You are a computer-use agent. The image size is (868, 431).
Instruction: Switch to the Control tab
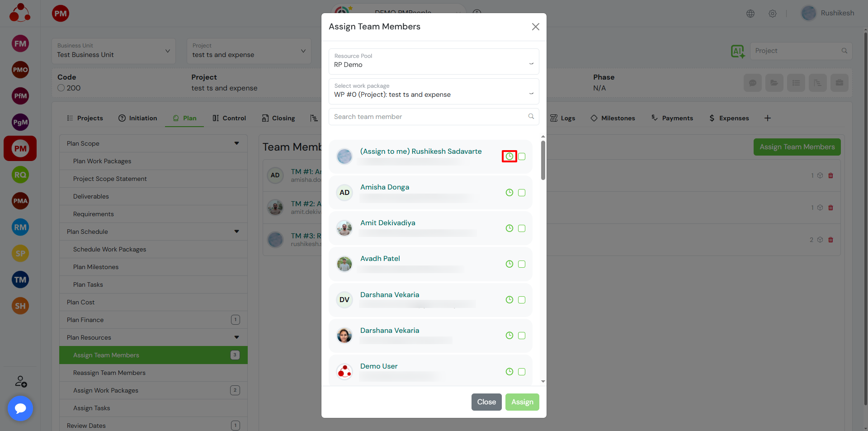(x=229, y=118)
